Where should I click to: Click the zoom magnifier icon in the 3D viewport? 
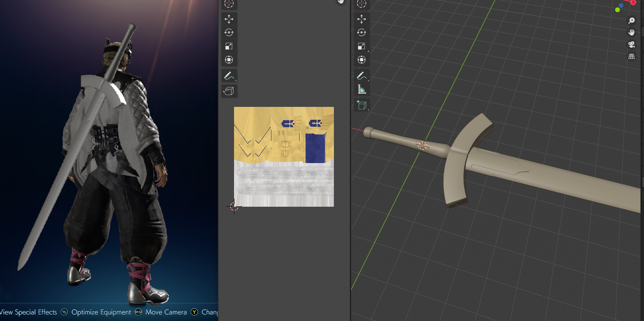tap(632, 21)
